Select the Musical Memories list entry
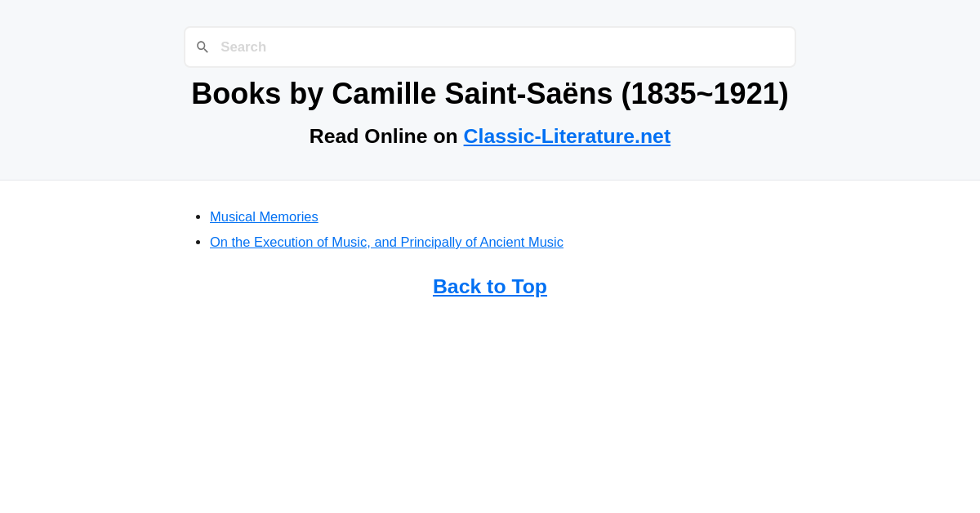This screenshot has width=980, height=513. (264, 216)
